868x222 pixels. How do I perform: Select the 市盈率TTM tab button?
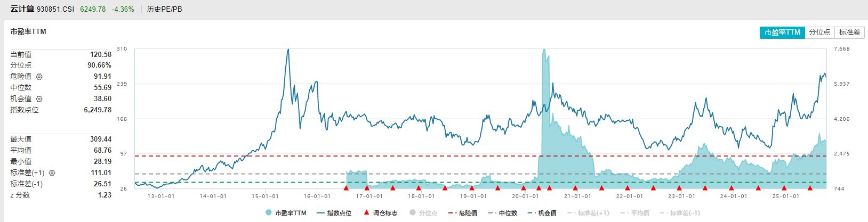click(782, 32)
